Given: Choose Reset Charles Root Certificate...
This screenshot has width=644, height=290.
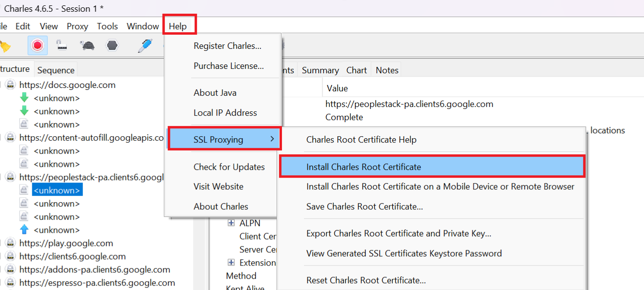Looking at the screenshot, I should [366, 280].
